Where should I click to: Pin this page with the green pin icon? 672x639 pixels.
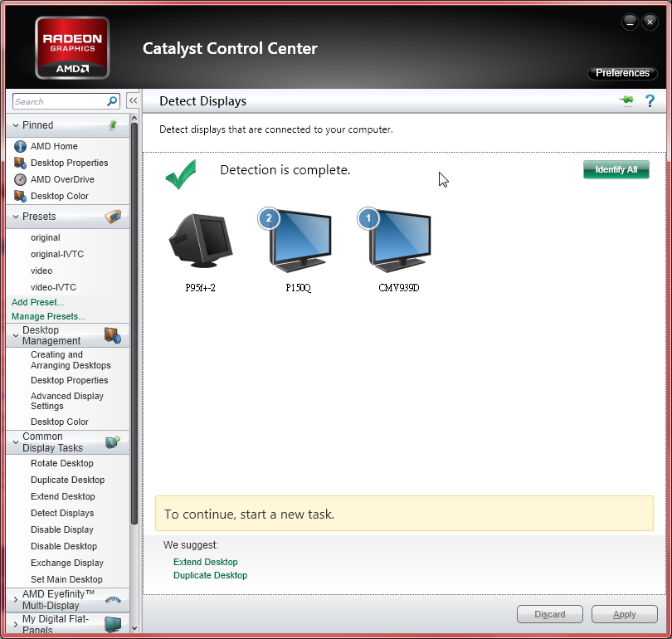(x=626, y=100)
